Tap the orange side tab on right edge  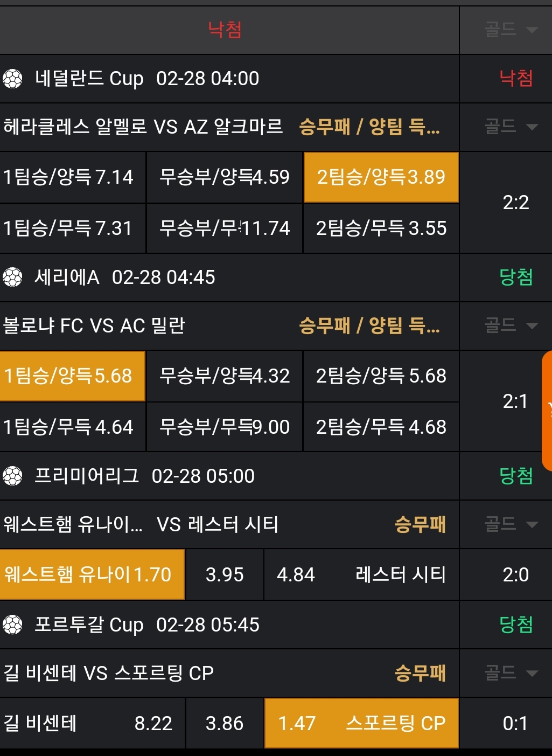tap(547, 410)
